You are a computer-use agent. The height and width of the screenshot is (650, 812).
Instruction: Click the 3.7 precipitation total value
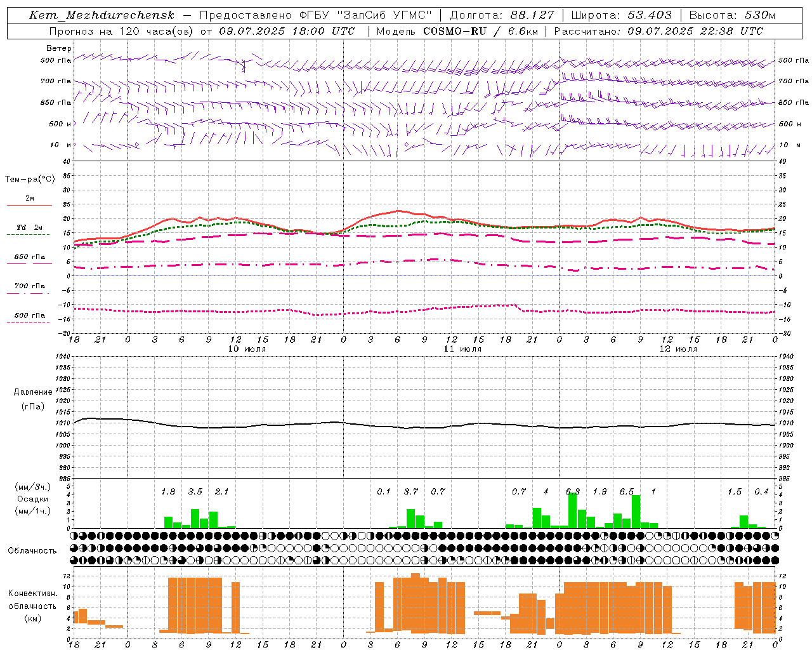pyautogui.click(x=411, y=491)
